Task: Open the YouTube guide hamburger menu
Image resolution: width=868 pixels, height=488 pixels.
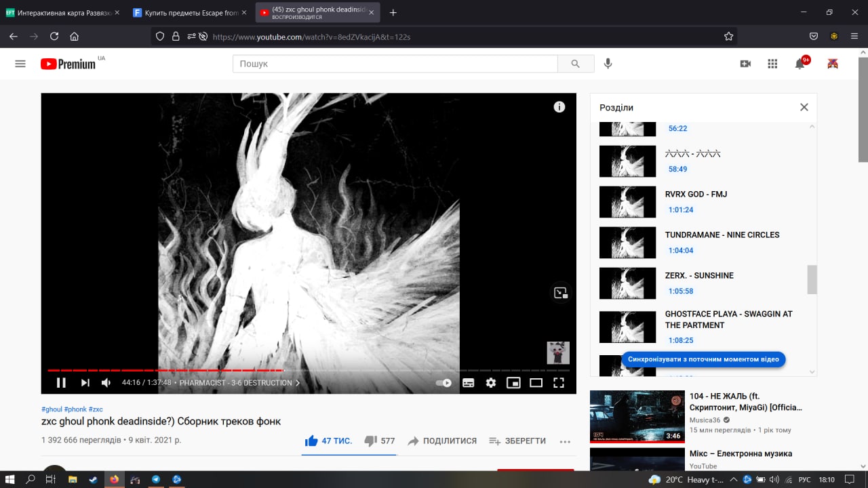Action: pos(20,64)
